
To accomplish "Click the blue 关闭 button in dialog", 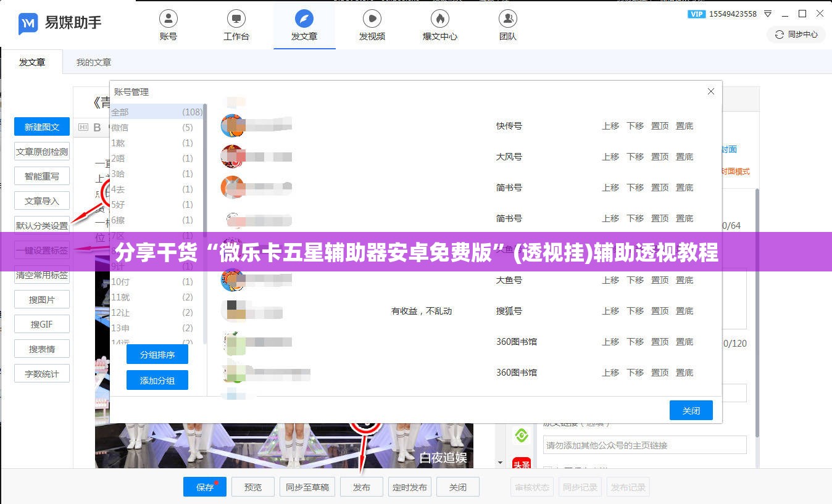I will 691,411.
